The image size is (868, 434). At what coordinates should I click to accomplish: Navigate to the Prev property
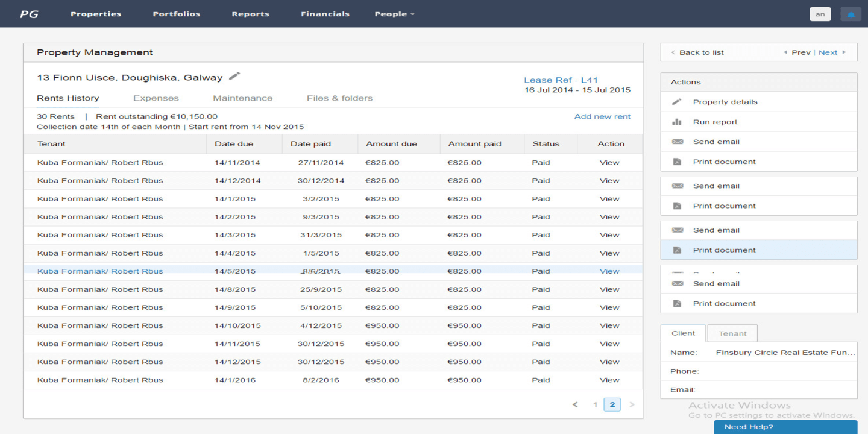tap(797, 52)
